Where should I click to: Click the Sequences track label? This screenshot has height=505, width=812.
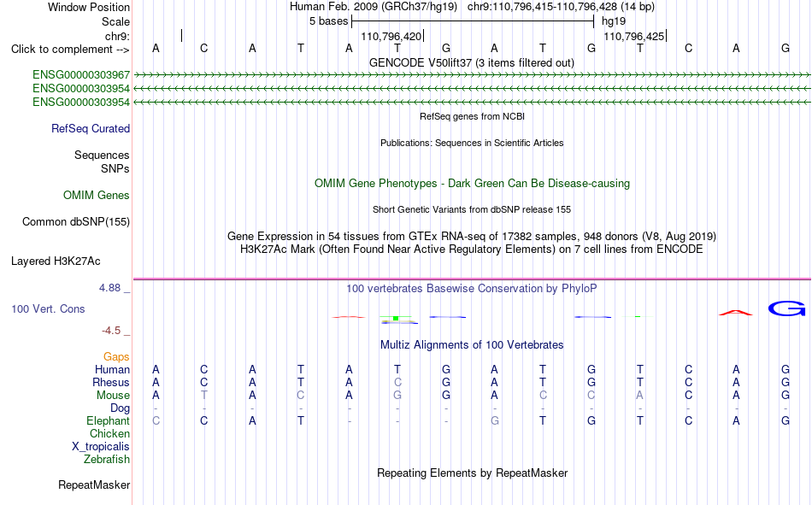(x=102, y=155)
